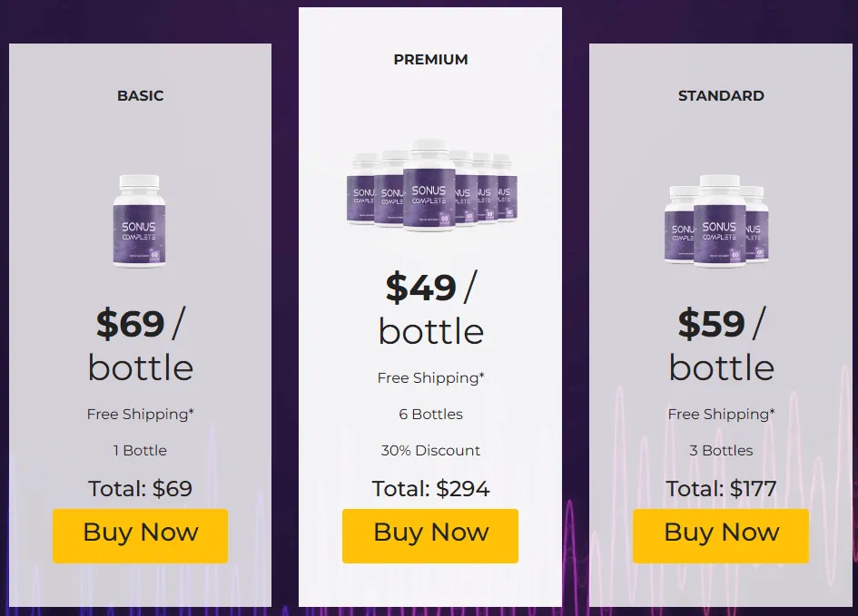The image size is (858, 616).
Task: Select the three-bottle Standard product image
Action: (x=720, y=222)
